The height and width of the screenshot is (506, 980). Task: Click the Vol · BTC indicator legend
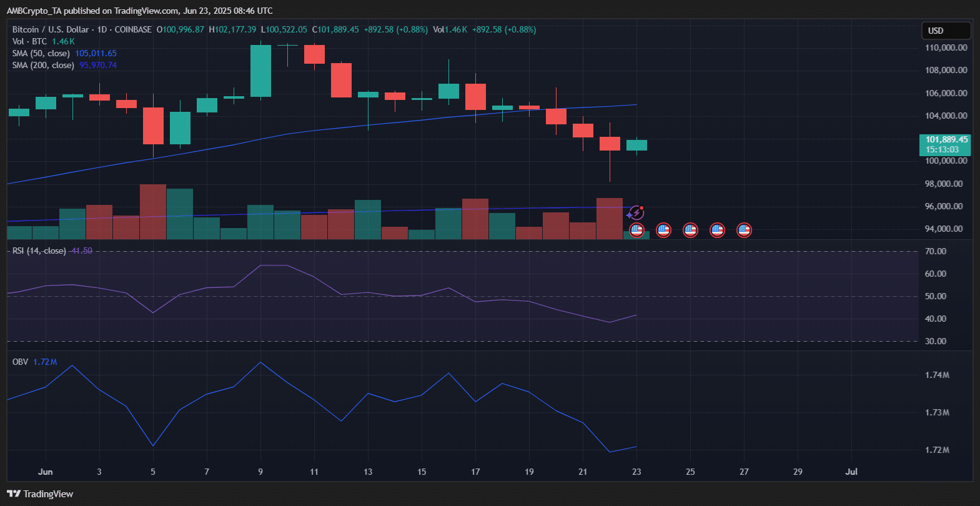(x=29, y=42)
